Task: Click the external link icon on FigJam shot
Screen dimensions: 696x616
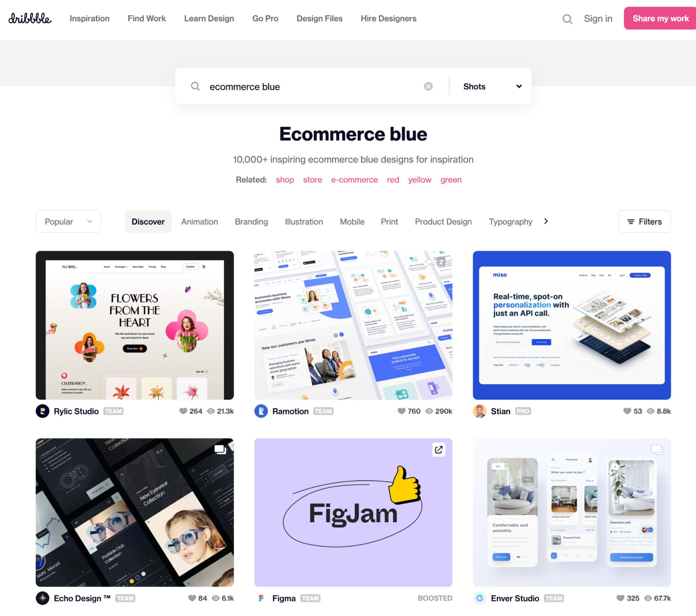Action: [x=439, y=450]
